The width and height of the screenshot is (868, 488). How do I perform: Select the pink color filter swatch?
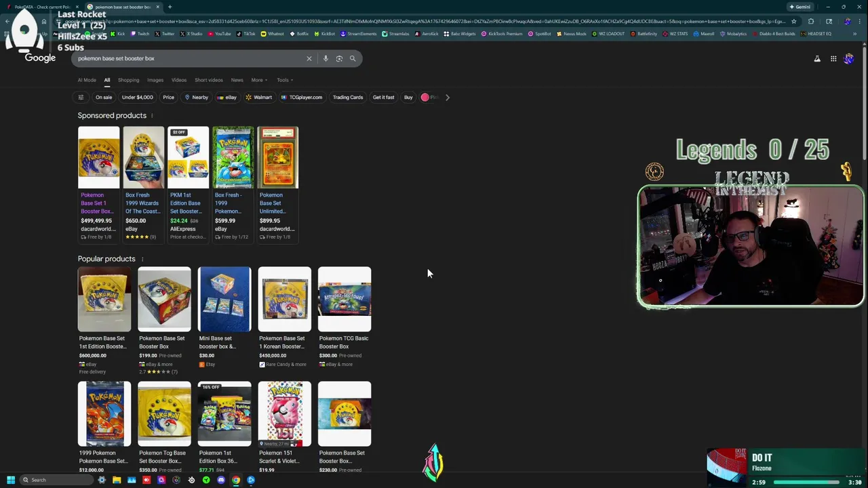pos(425,97)
